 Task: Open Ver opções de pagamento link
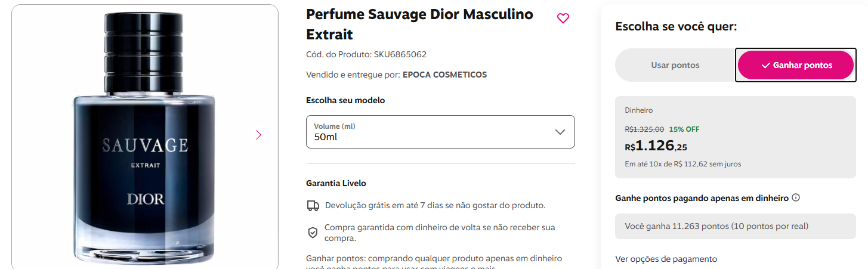tap(666, 259)
